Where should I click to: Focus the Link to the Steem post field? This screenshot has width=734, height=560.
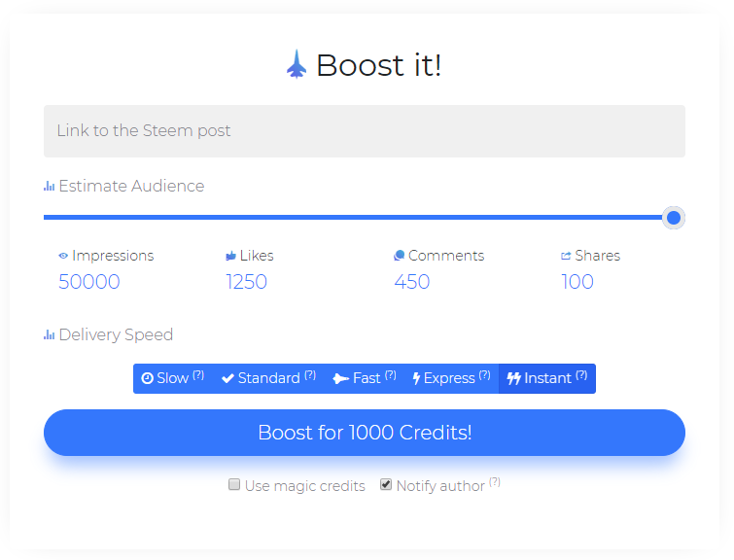pyautogui.click(x=365, y=131)
